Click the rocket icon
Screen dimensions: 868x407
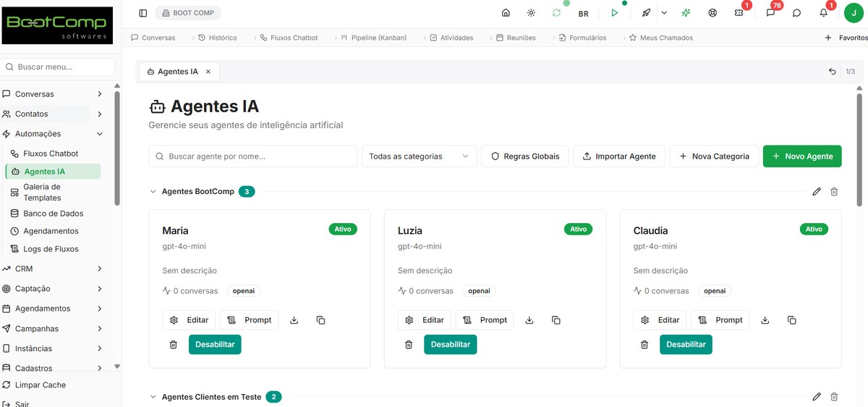[x=647, y=13]
